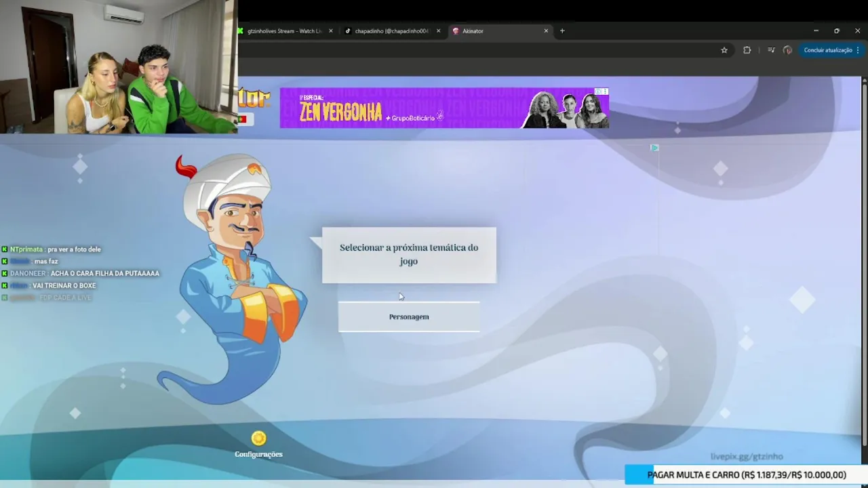Click the 'PAGAR MULTA E CARRO' donation goal bar

click(x=746, y=475)
